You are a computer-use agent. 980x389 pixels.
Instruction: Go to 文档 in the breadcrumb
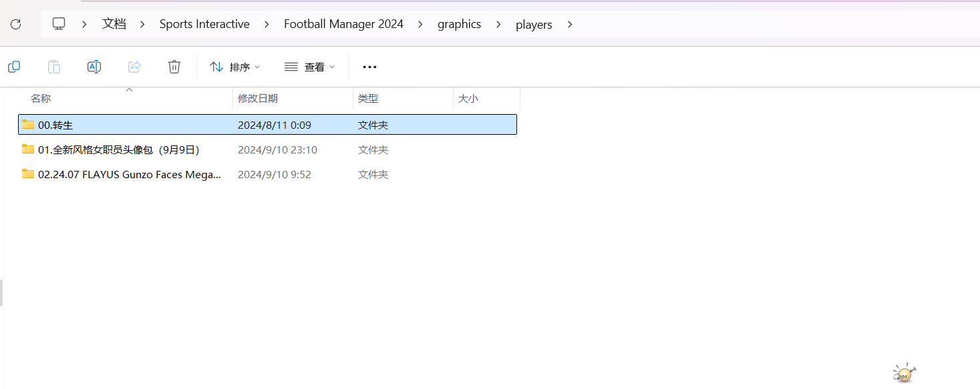114,24
